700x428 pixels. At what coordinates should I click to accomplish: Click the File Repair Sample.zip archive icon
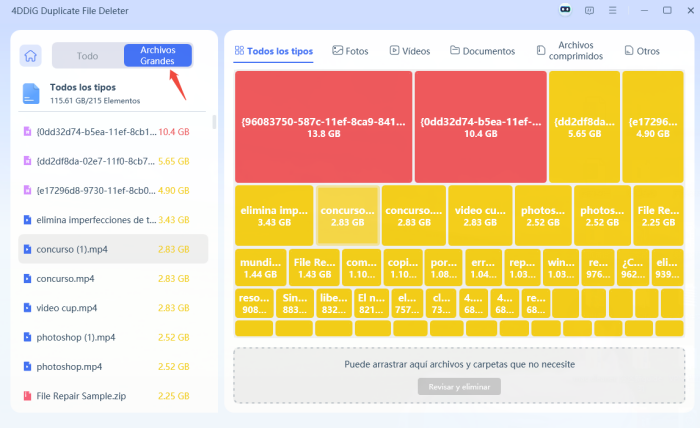[x=27, y=396]
